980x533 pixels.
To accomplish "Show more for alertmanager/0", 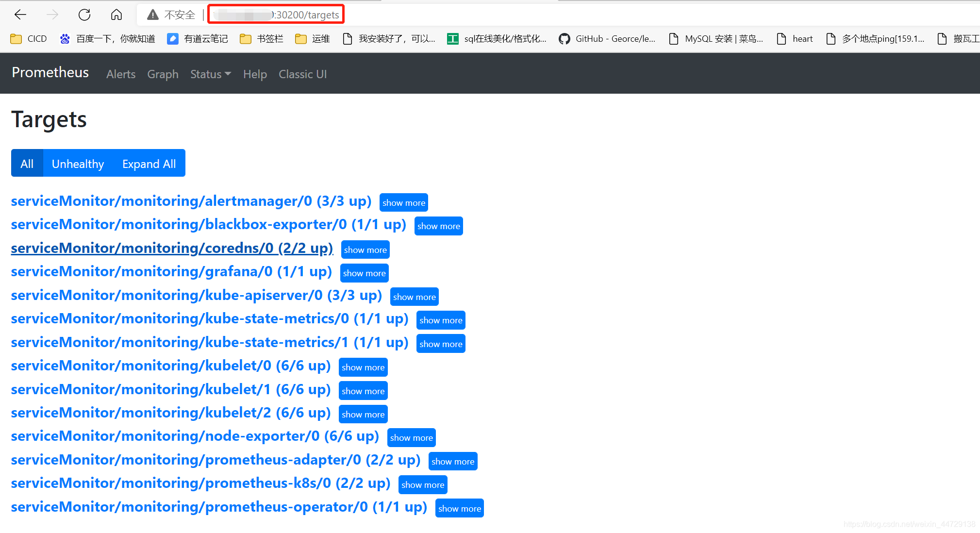I will click(x=404, y=202).
